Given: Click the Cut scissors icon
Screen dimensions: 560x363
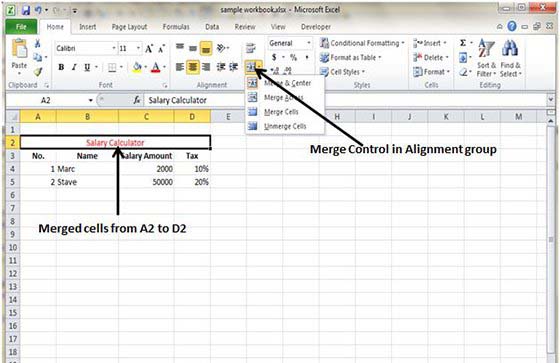Looking at the screenshot, I should coord(38,43).
